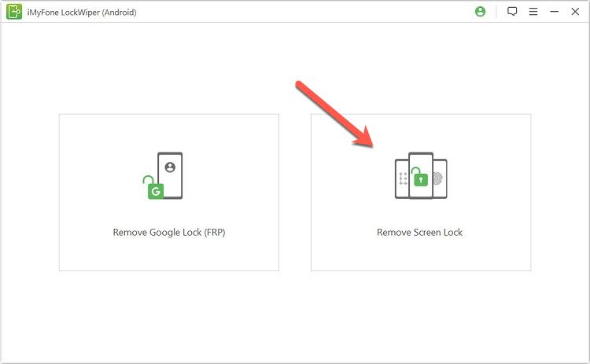Screen dimensions: 590x364
Task: Open the hamburger menu in title bar
Action: coord(533,12)
